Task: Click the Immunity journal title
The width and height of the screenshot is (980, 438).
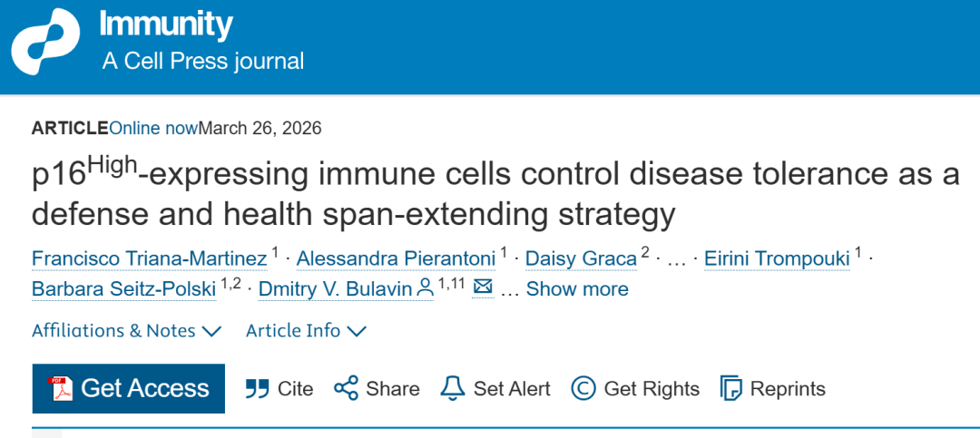Action: [166, 24]
